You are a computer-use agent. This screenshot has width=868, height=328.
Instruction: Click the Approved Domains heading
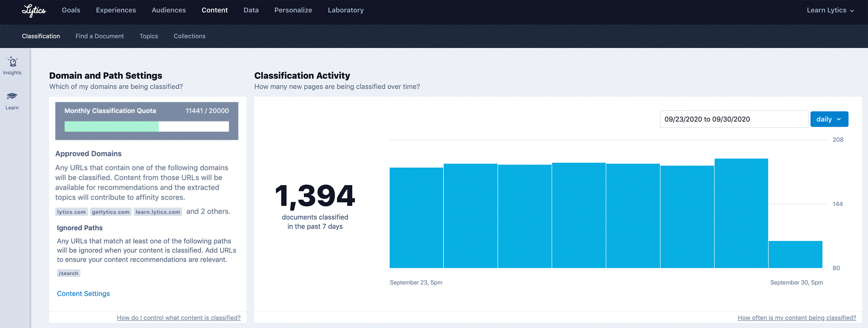88,153
